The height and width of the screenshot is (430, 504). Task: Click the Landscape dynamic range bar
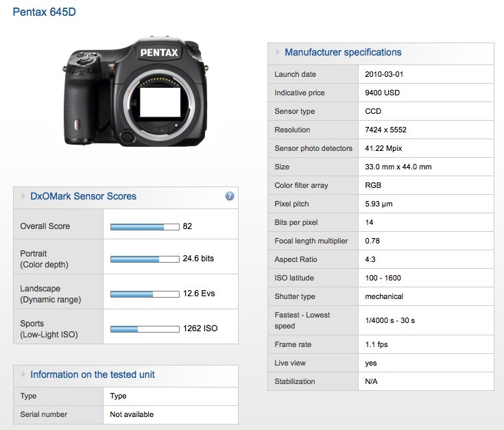tap(145, 294)
